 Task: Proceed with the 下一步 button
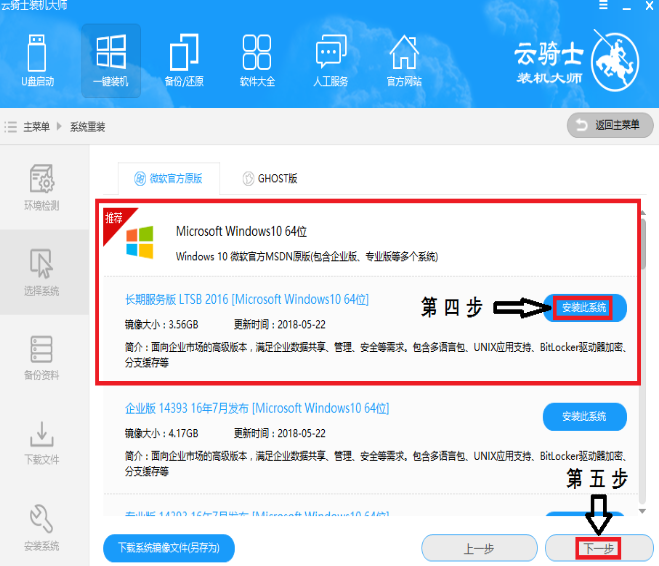click(599, 548)
